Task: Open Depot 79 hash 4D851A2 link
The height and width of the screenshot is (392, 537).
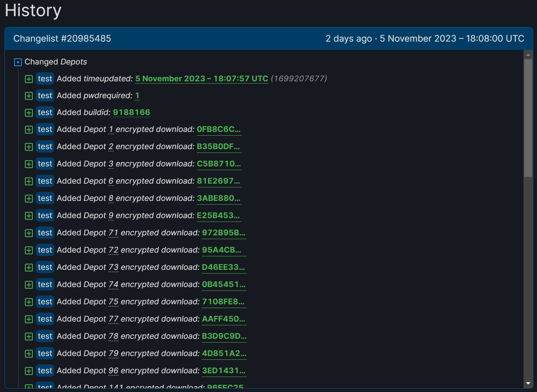Action: click(x=224, y=353)
